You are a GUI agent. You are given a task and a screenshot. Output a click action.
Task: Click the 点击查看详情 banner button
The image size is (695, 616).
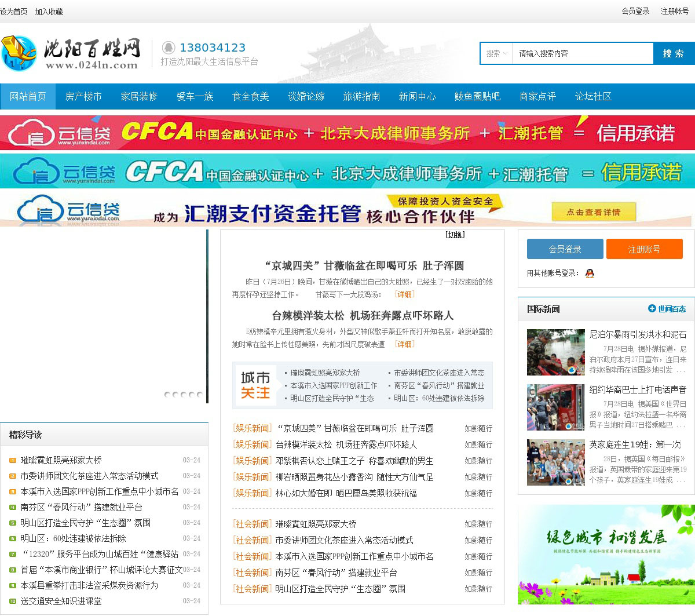click(x=593, y=212)
